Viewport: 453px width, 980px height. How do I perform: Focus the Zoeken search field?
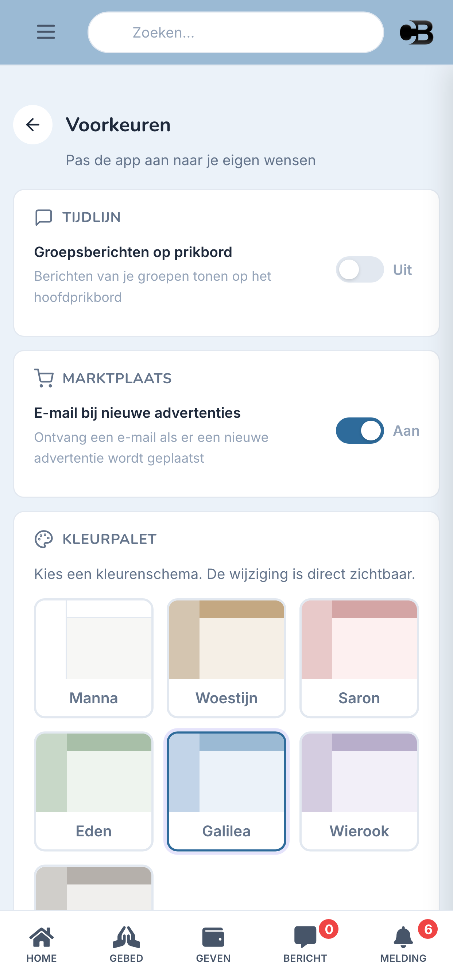pyautogui.click(x=236, y=33)
